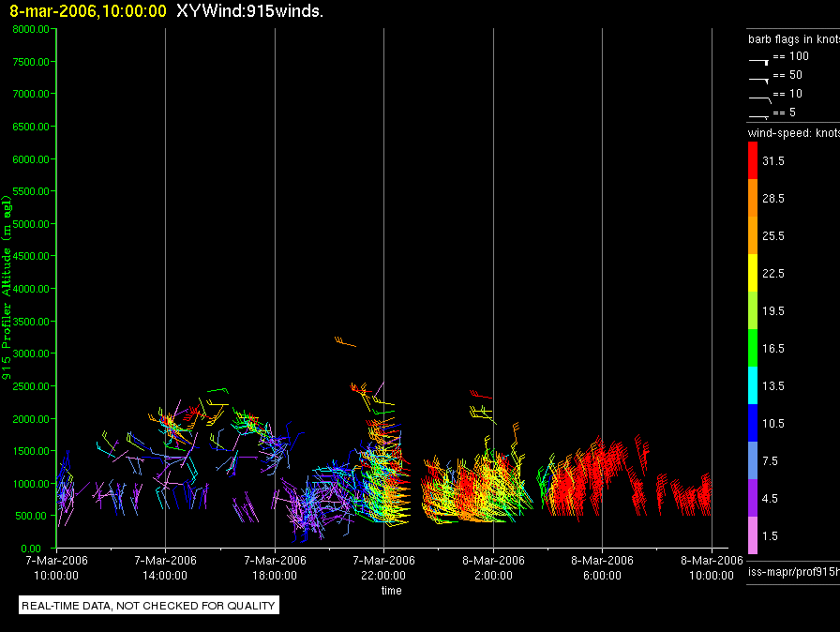The image size is (840, 632).
Task: Click the 3500.00 altitude tick label
Action: pyautogui.click(x=31, y=322)
